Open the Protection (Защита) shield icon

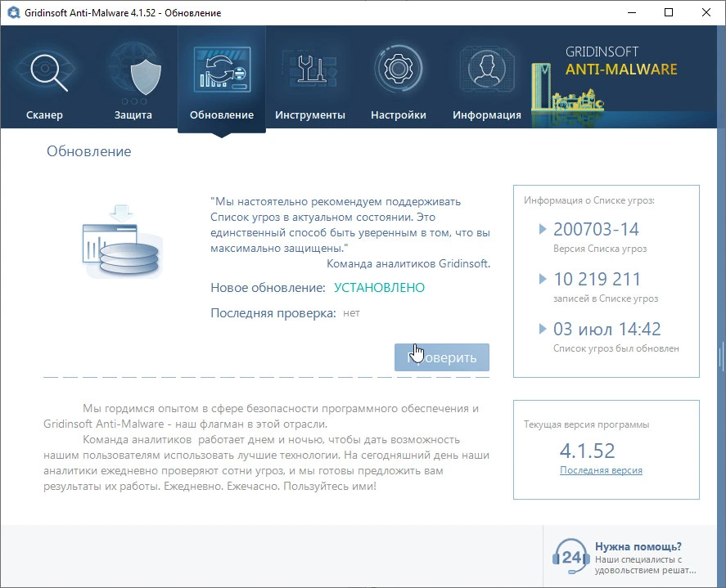point(134,72)
